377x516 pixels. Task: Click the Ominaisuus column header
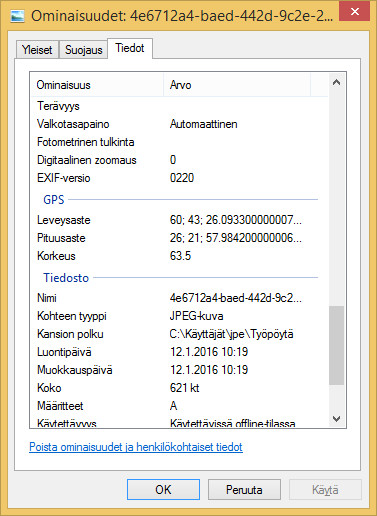tap(97, 85)
